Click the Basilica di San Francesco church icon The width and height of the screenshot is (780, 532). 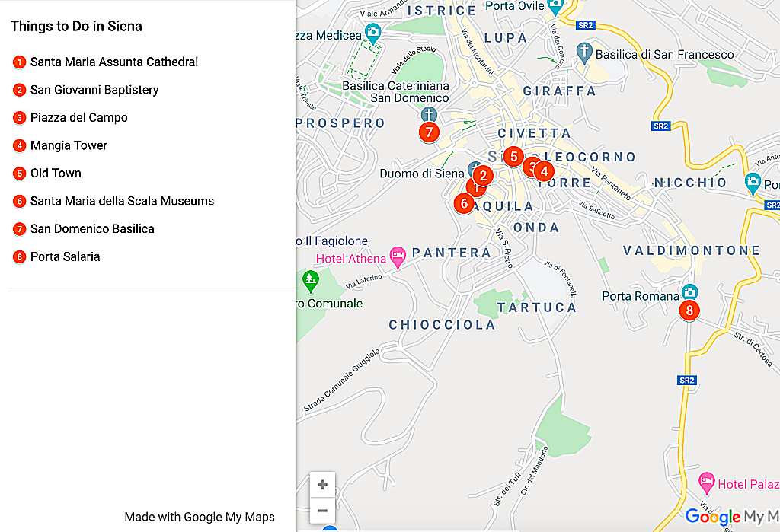584,53
